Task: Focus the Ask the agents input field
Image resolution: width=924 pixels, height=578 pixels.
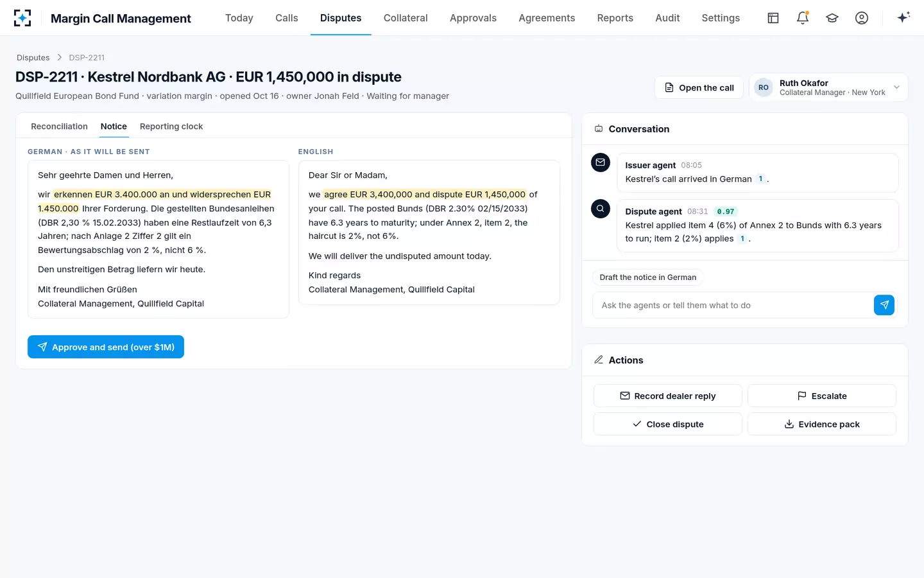Action: click(x=733, y=305)
